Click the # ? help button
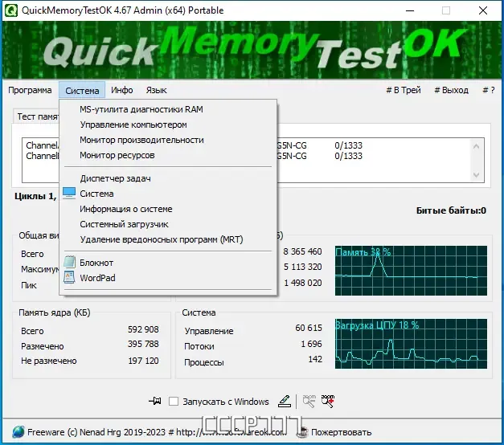The image size is (504, 445). tap(489, 90)
